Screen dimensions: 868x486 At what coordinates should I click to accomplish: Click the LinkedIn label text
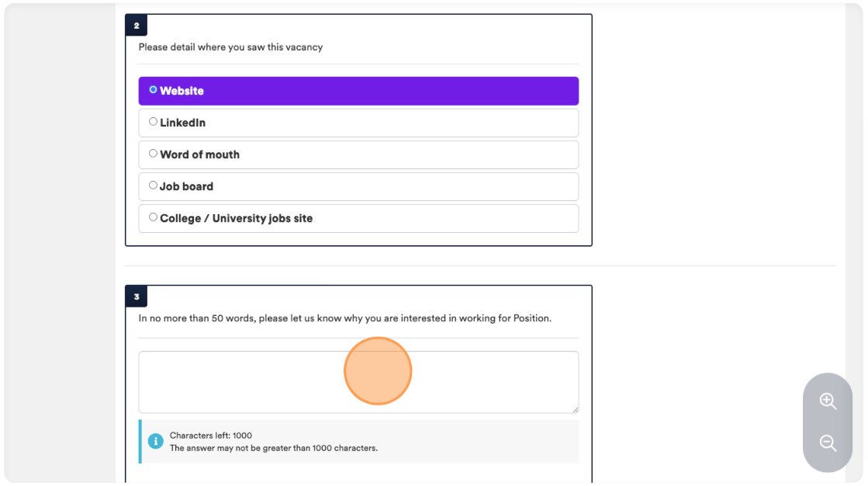(183, 123)
